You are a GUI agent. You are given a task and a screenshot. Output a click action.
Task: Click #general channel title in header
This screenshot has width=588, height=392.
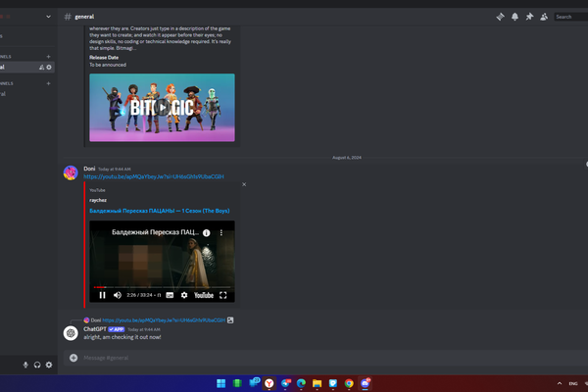point(84,17)
